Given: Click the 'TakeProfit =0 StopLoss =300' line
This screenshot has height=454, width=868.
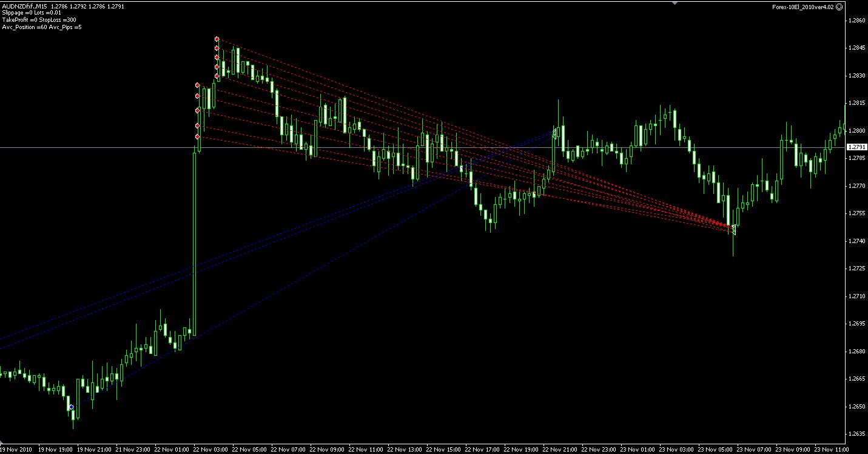Looking at the screenshot, I should click(x=39, y=20).
